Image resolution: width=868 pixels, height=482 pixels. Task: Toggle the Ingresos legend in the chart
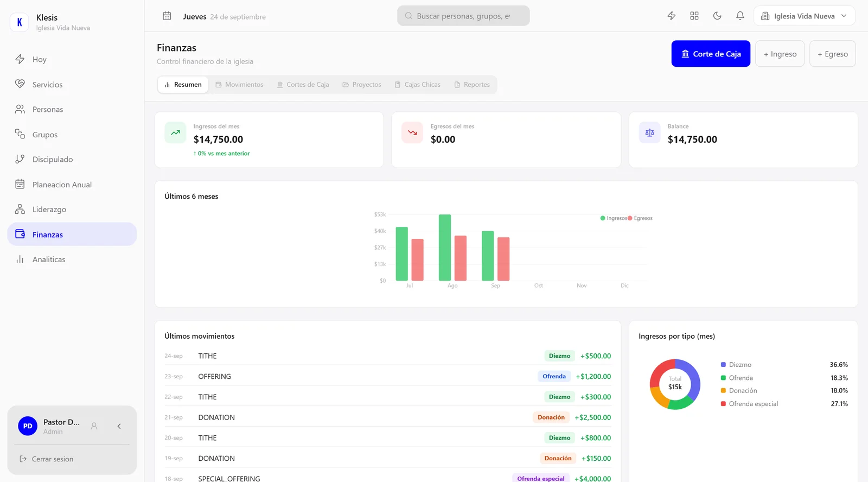click(x=614, y=218)
